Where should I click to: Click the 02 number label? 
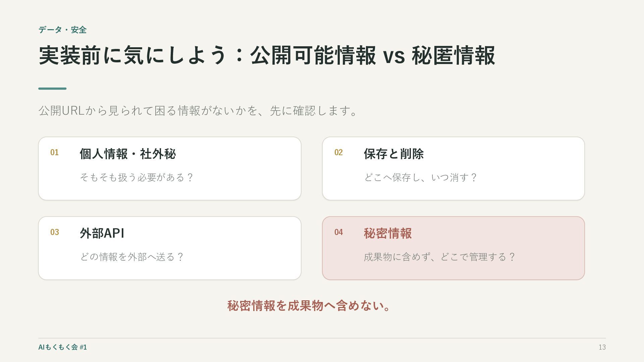click(x=338, y=153)
